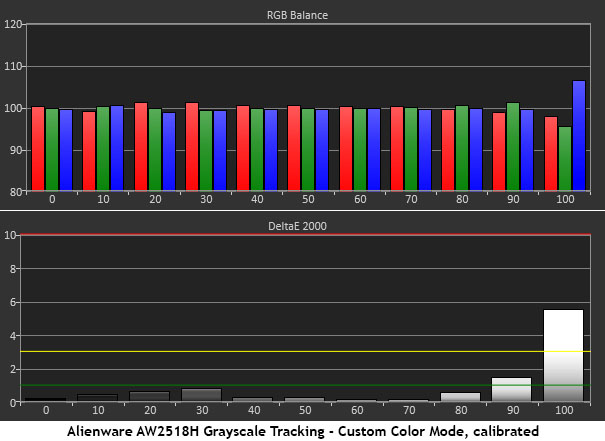Image resolution: width=605 pixels, height=441 pixels.
Task: Click the green bar at 70 in RGB Balance
Action: pos(411,149)
